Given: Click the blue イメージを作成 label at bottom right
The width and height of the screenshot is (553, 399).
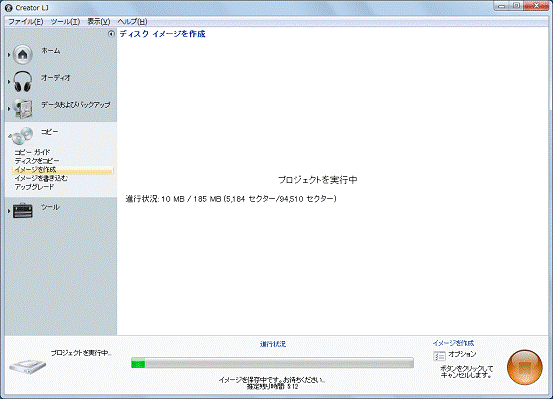Looking at the screenshot, I should point(453,343).
